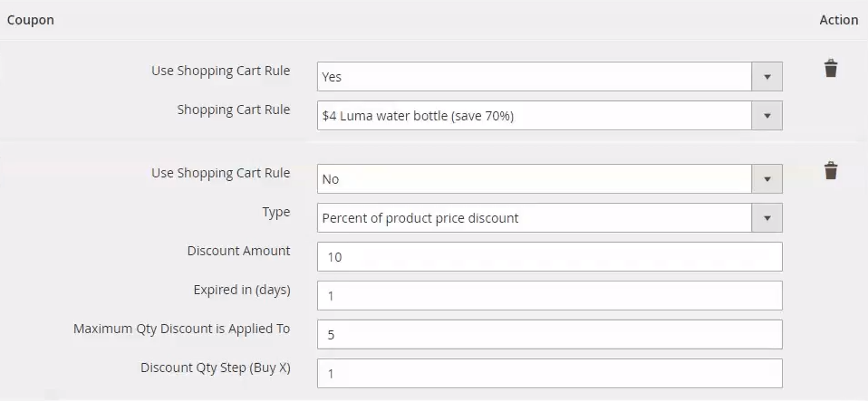Click the Discount Qty Step (Buy X) label

215,368
